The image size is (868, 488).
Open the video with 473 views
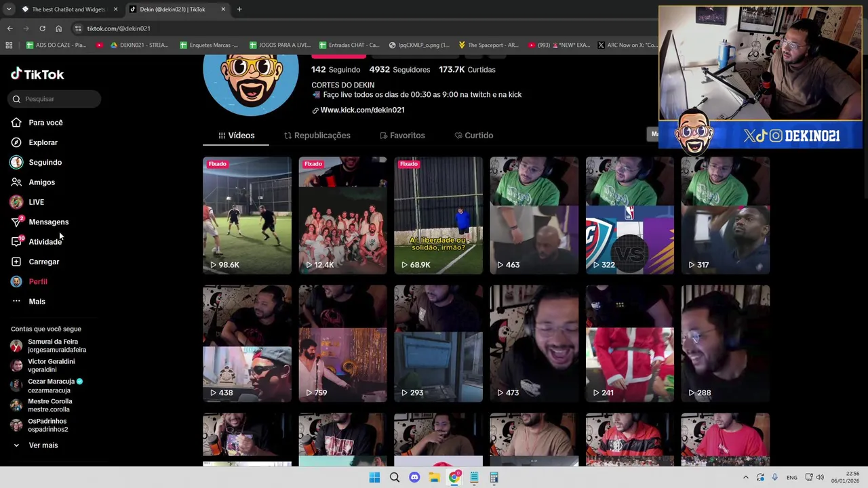click(x=534, y=344)
